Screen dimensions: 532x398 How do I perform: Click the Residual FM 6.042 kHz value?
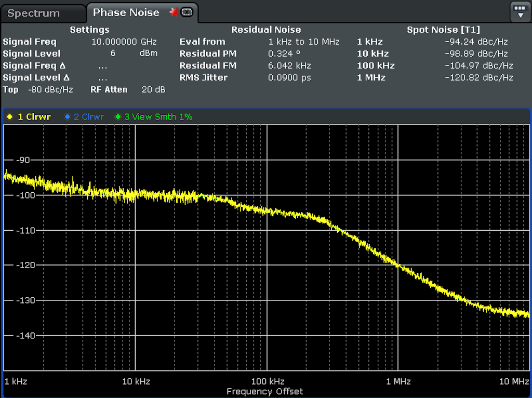coord(289,65)
